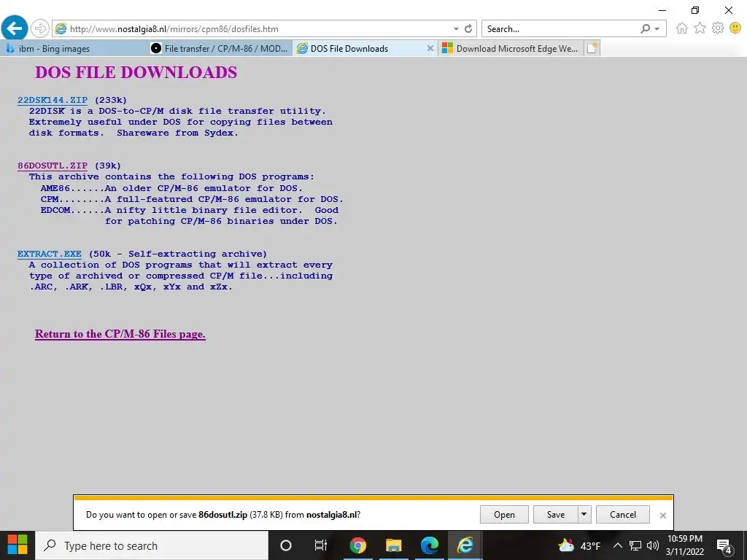
Task: Go to the Home page icon
Action: tap(682, 28)
